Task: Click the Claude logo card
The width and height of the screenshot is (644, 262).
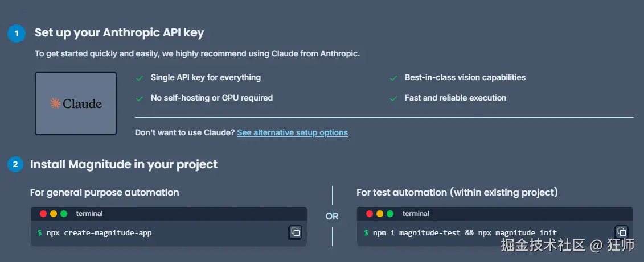Action: pyautogui.click(x=76, y=103)
